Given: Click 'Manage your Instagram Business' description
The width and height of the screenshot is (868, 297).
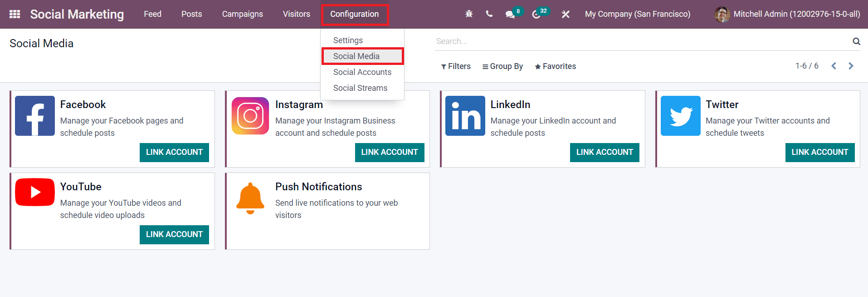Looking at the screenshot, I should pos(335,127).
